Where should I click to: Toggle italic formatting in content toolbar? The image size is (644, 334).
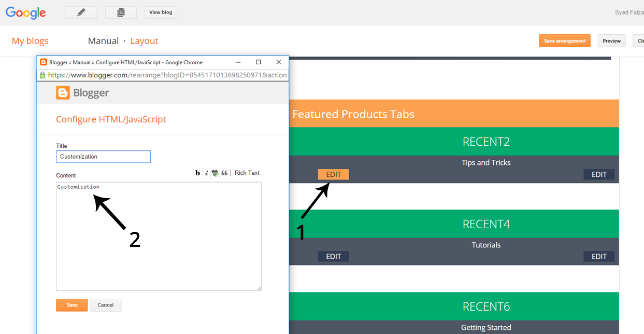pyautogui.click(x=206, y=173)
